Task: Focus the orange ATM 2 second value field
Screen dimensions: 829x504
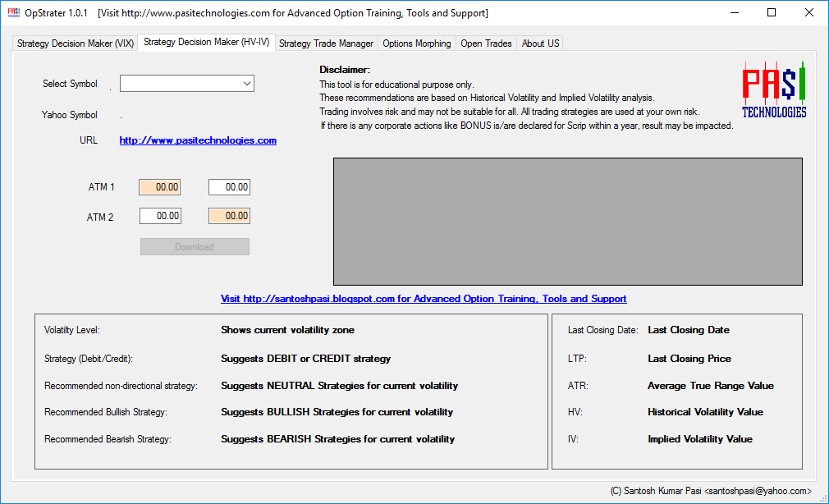Action: coord(230,216)
